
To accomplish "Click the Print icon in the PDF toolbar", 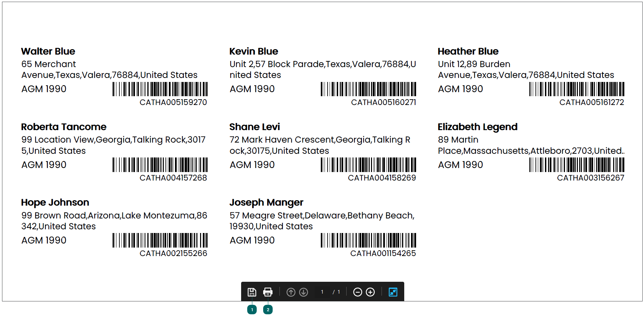I will point(268,292).
